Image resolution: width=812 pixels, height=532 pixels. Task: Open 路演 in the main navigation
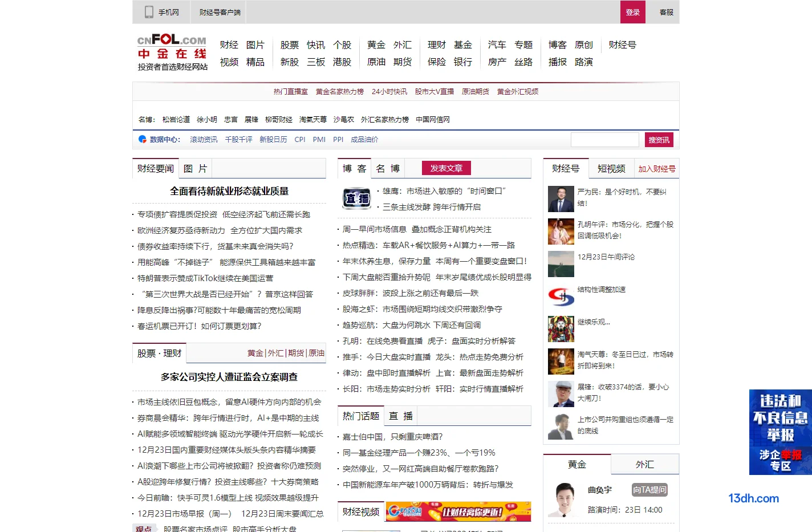[x=584, y=62]
